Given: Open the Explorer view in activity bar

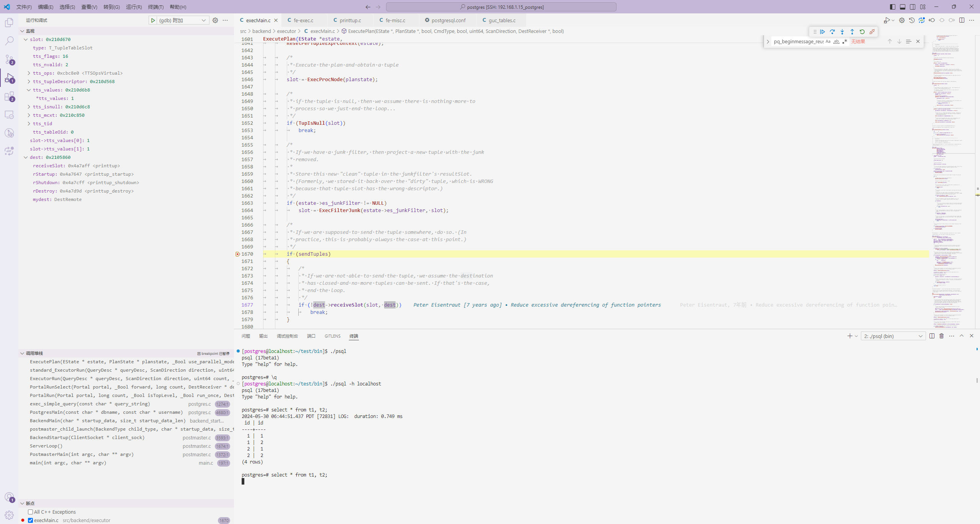Looking at the screenshot, I should (9, 23).
